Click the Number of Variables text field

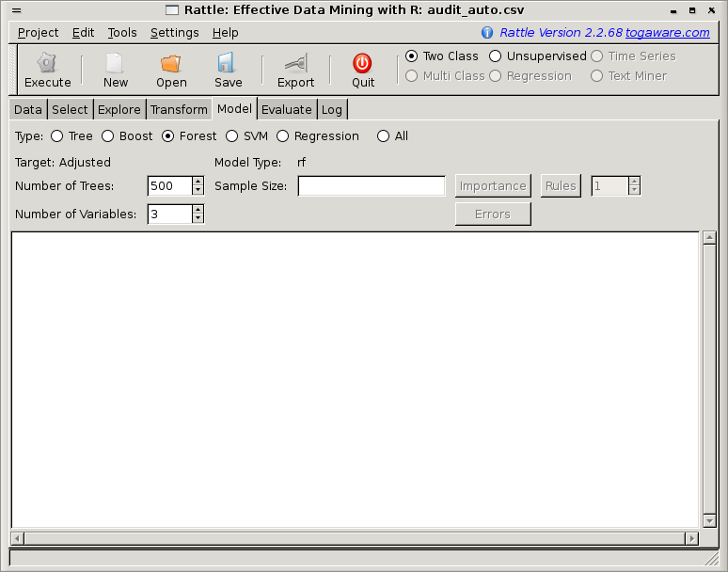click(x=170, y=214)
